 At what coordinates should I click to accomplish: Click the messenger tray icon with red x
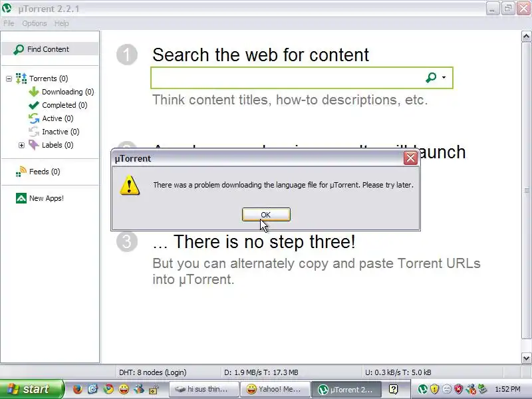pyautogui.click(x=471, y=389)
